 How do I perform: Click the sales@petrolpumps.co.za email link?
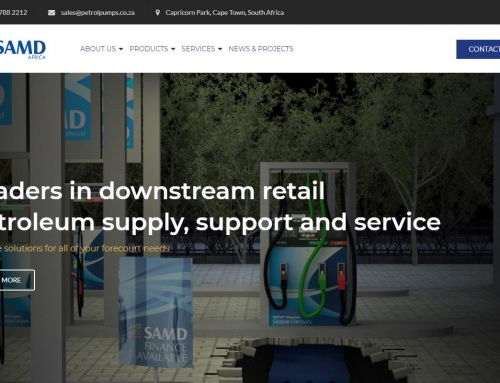pyautogui.click(x=97, y=13)
